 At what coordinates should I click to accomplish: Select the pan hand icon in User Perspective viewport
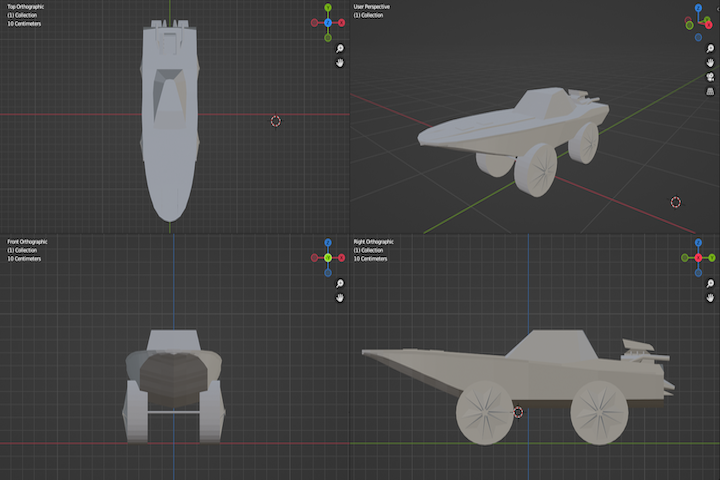pos(708,62)
